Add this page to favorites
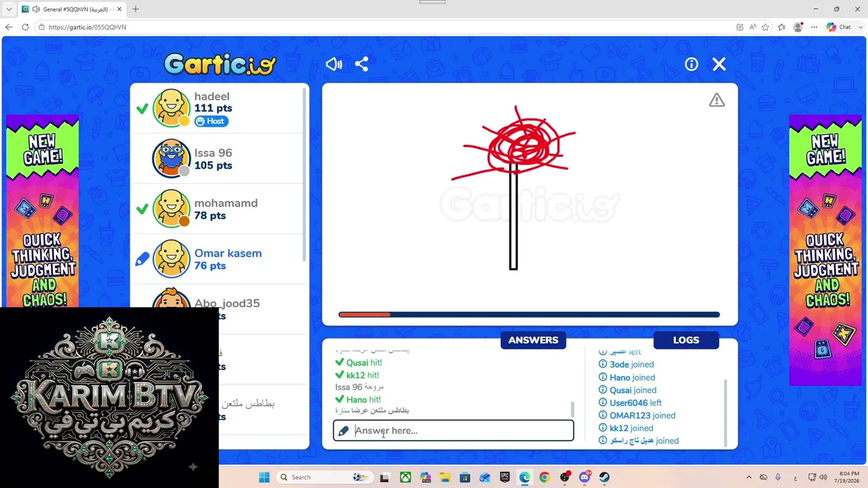Screen dimensions: 868x488 766,27
